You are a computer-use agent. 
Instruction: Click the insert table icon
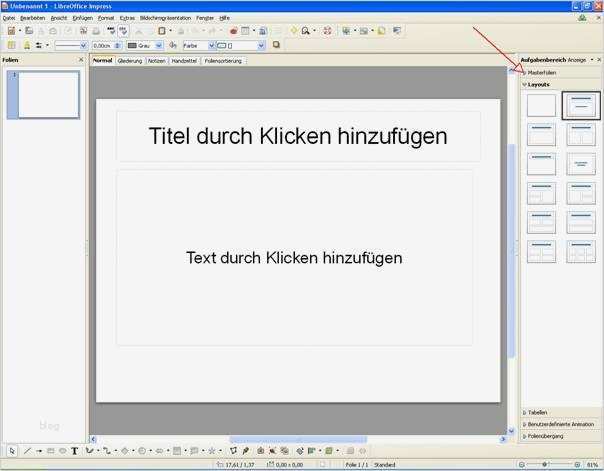tap(245, 31)
